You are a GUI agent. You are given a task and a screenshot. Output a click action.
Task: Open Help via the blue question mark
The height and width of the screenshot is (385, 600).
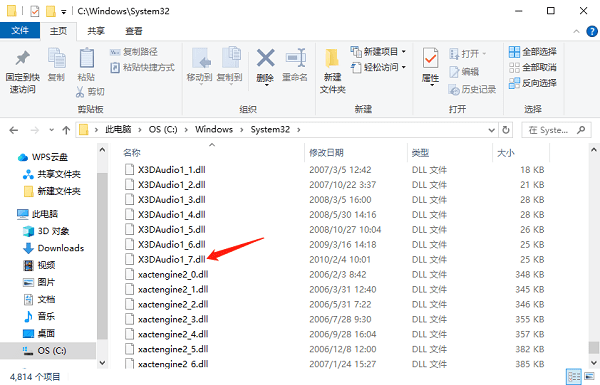point(592,31)
